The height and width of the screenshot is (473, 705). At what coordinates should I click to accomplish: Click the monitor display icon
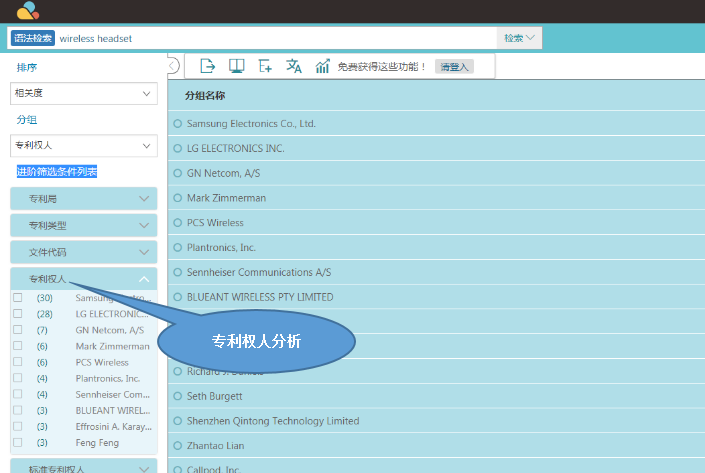(x=236, y=66)
